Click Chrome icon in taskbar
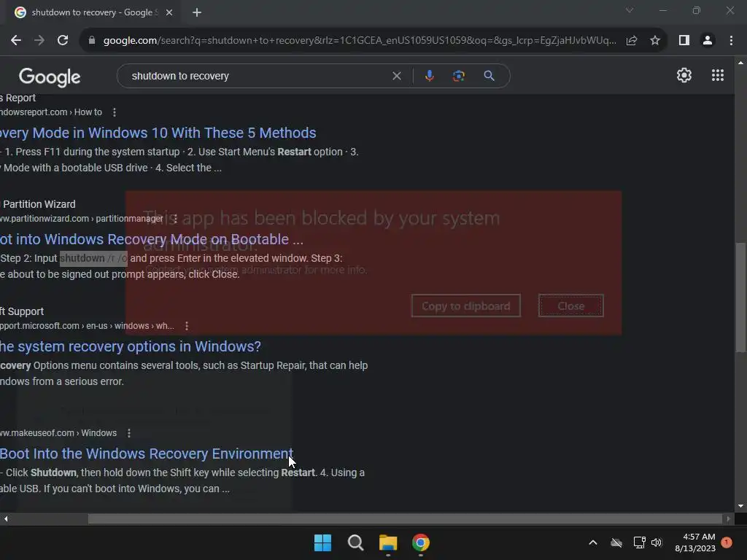The height and width of the screenshot is (560, 747). (x=421, y=542)
